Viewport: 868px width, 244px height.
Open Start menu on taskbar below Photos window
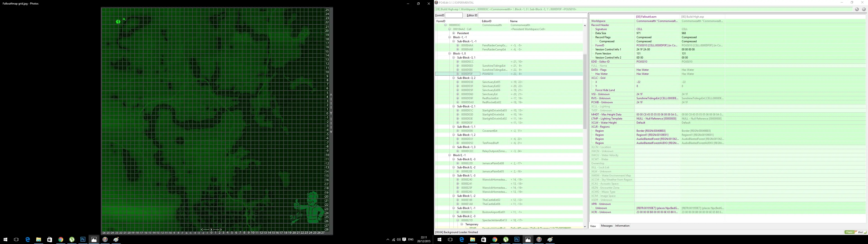pos(5,240)
